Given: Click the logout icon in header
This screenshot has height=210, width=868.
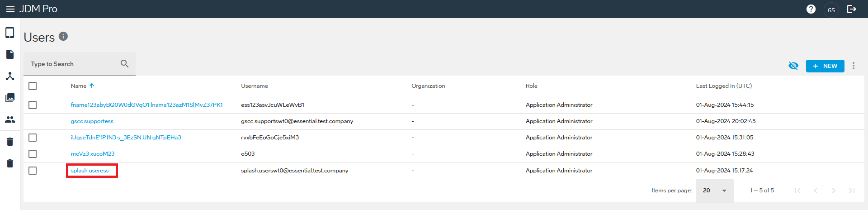Looking at the screenshot, I should tap(852, 9).
